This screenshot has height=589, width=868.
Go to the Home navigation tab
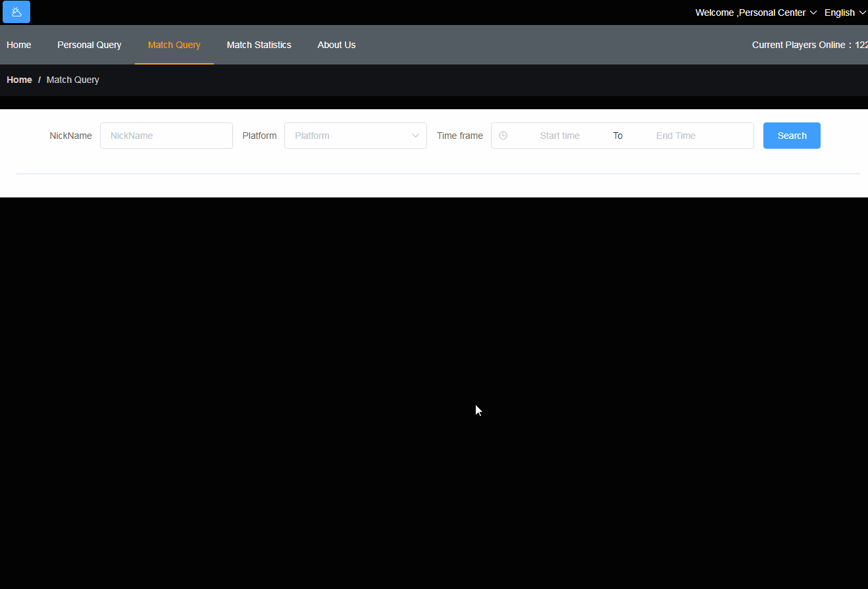[x=19, y=45]
